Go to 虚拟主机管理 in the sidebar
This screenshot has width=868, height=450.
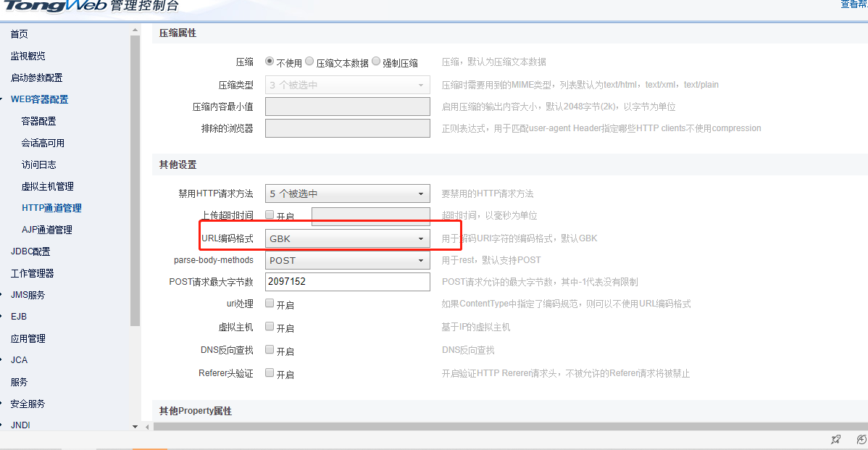(47, 186)
